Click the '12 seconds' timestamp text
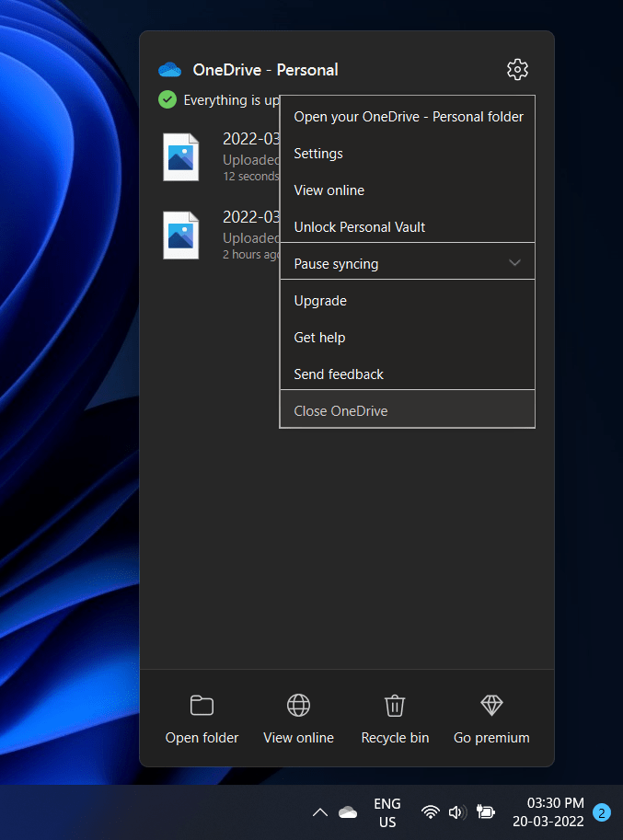This screenshot has height=840, width=623. coord(251,177)
